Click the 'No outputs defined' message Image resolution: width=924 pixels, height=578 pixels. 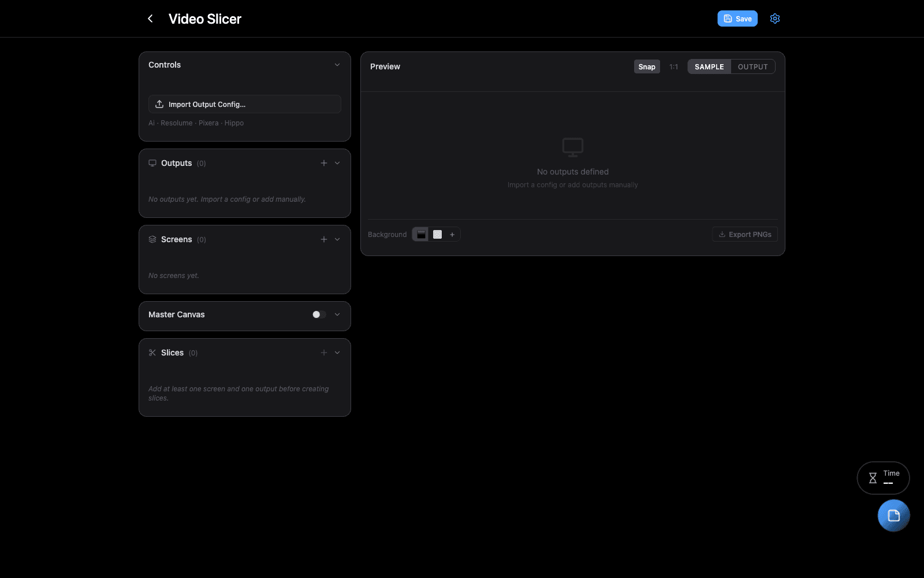point(573,172)
